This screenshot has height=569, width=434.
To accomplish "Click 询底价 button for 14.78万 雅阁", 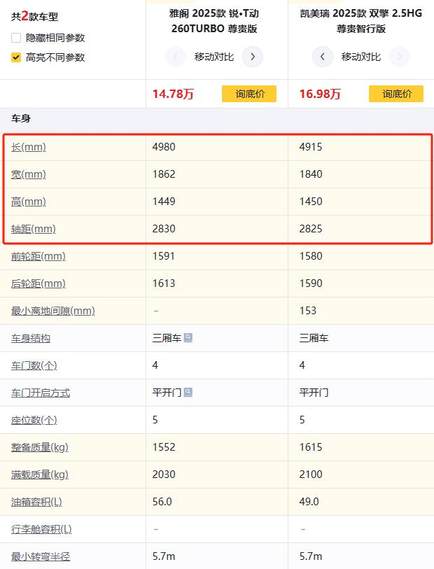I will coord(249,94).
